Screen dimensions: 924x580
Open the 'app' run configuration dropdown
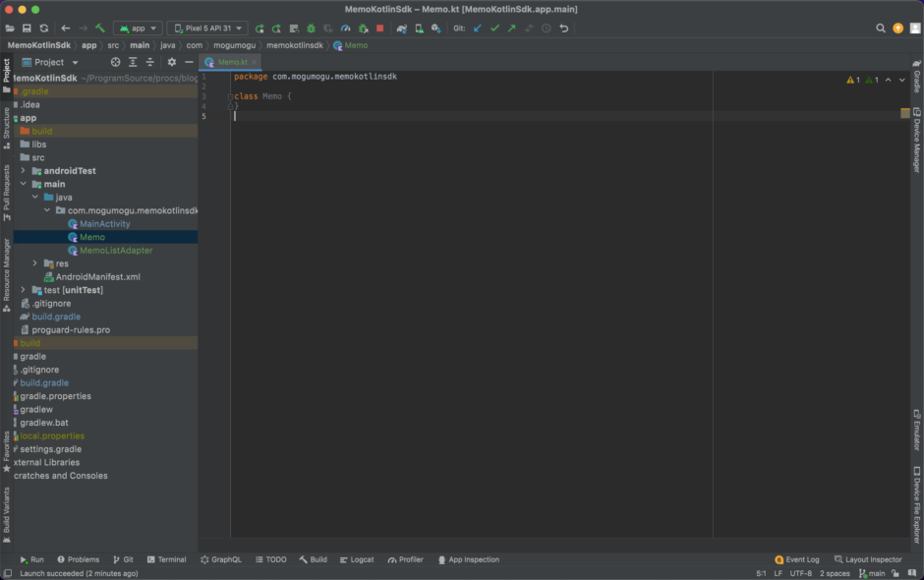point(138,29)
